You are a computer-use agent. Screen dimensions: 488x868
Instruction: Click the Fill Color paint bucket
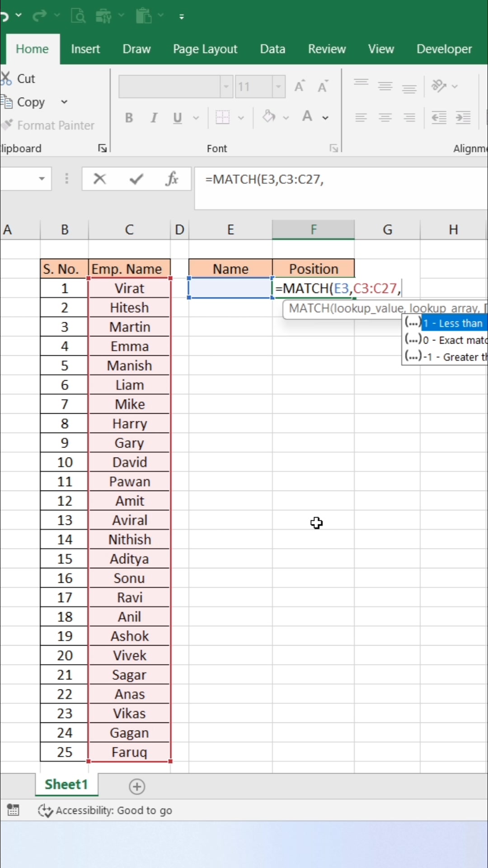[269, 117]
